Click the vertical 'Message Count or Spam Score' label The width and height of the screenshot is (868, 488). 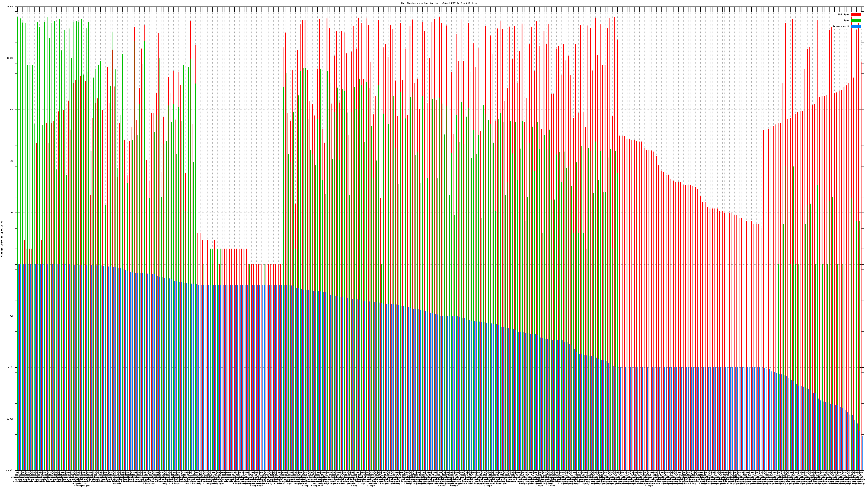click(x=2, y=239)
